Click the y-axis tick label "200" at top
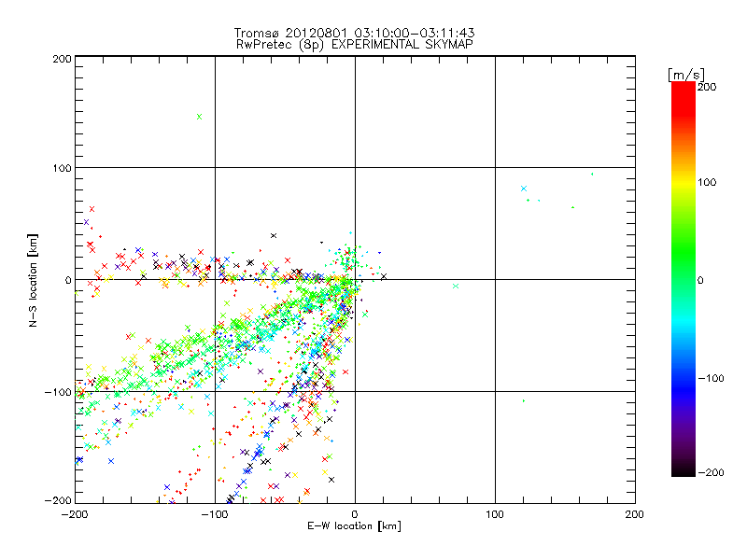 point(63,59)
